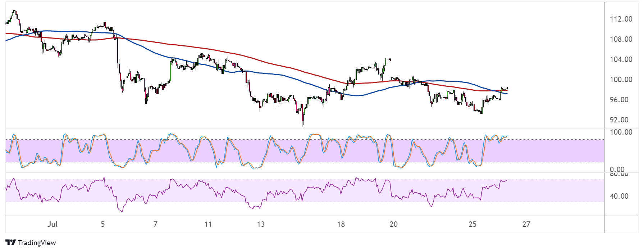The image size is (644, 252).
Task: Click the stochastic 100.00 scale label
Action: [621, 132]
